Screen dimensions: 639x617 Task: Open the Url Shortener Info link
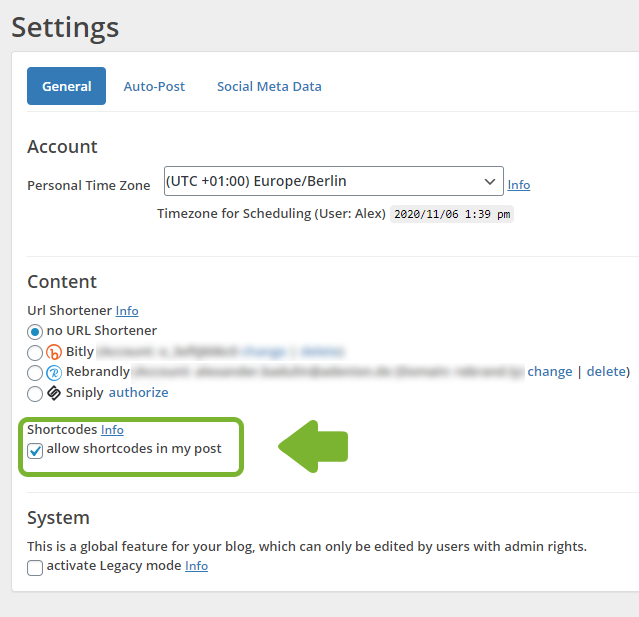pyautogui.click(x=127, y=311)
